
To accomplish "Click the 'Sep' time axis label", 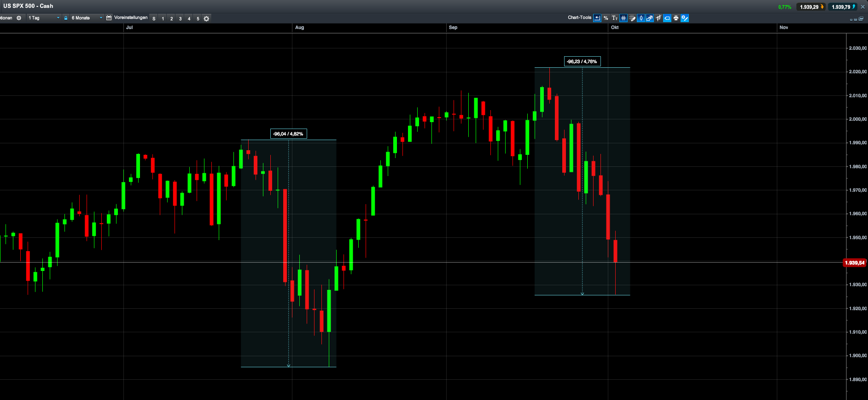I will (x=453, y=28).
